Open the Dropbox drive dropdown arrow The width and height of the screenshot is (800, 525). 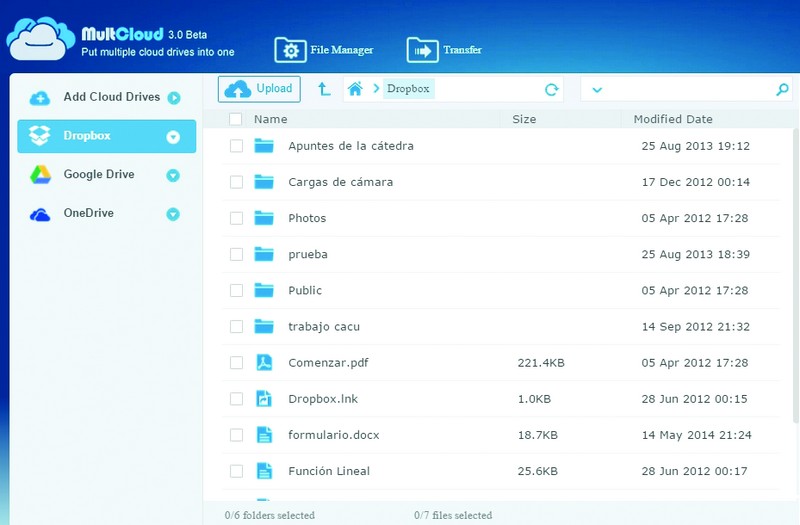tap(173, 137)
